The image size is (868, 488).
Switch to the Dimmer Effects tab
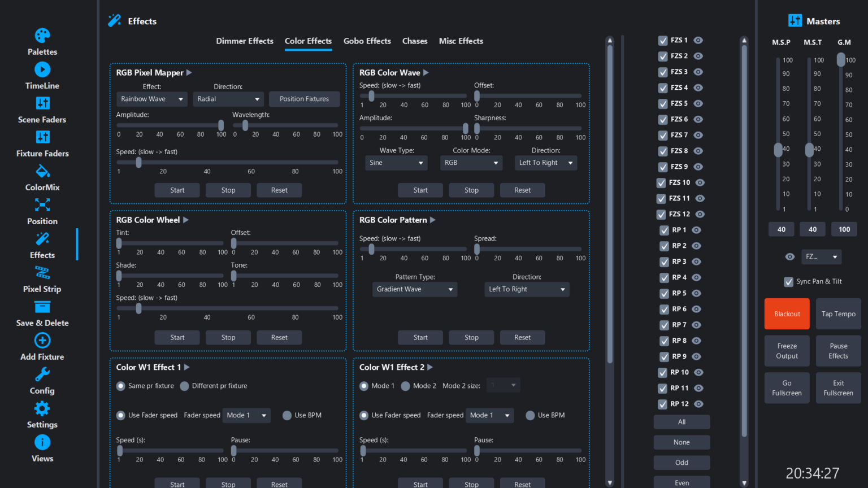coord(245,41)
